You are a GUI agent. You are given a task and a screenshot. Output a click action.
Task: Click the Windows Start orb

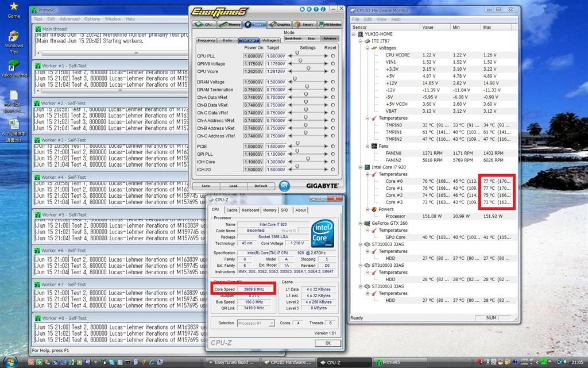coord(10,362)
